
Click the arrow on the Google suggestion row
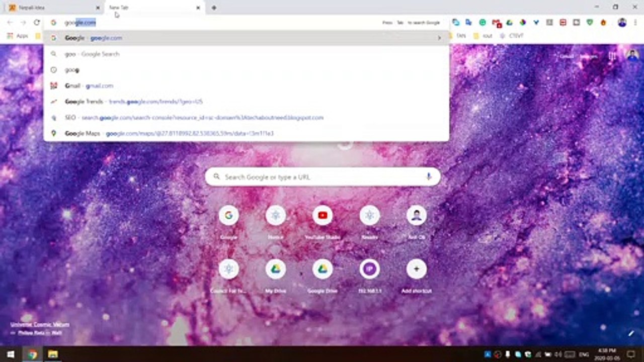439,38
